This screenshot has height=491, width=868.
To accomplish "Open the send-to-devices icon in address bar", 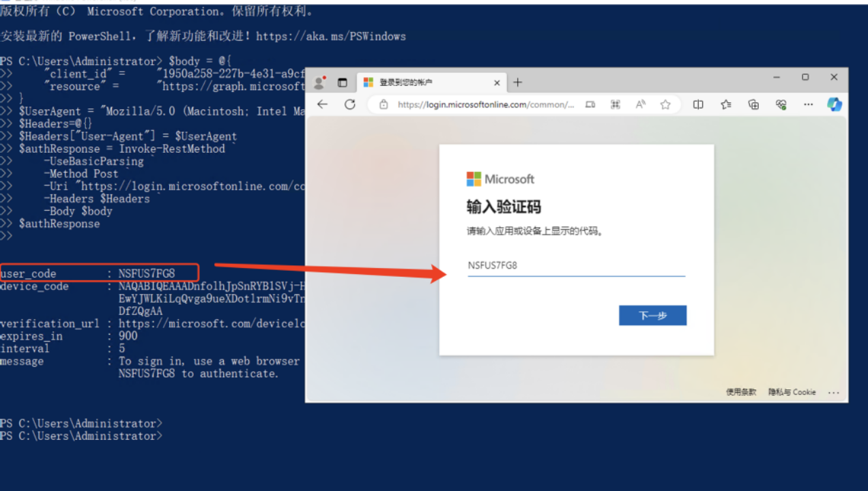I will [590, 104].
